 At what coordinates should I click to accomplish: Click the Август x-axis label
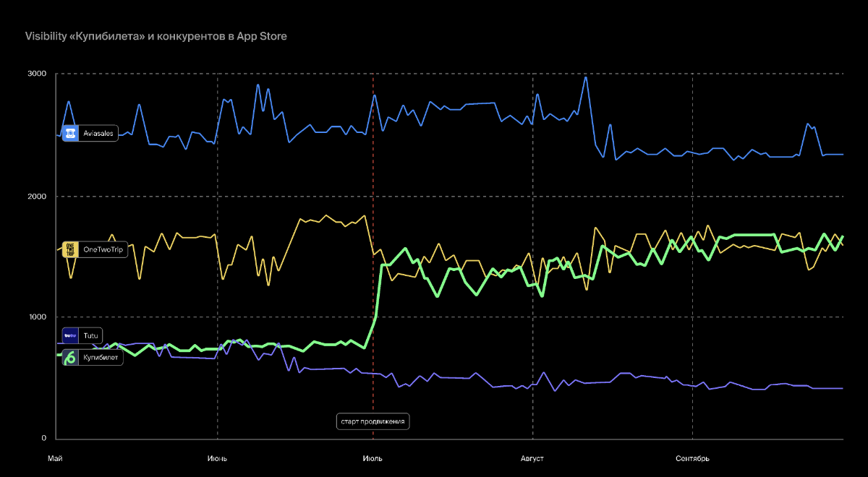pos(532,459)
